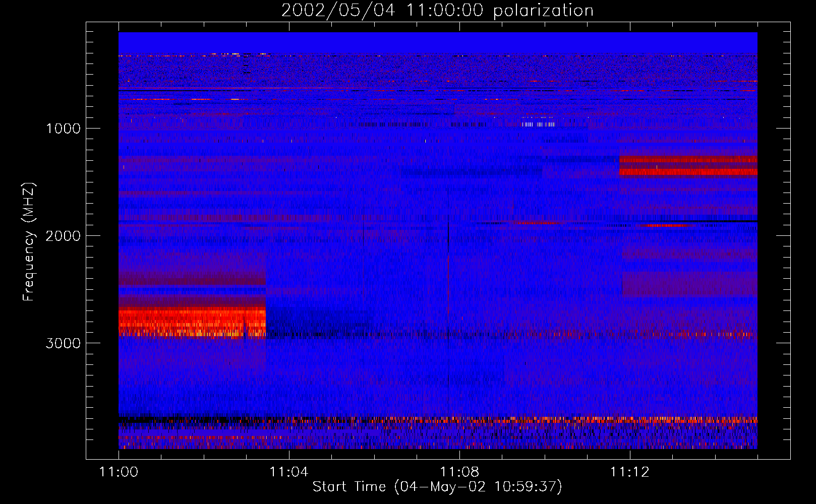This screenshot has width=816, height=504.
Task: Click the 'Start Time (04-May-02 10:59:37)' axis label
Action: (x=437, y=487)
